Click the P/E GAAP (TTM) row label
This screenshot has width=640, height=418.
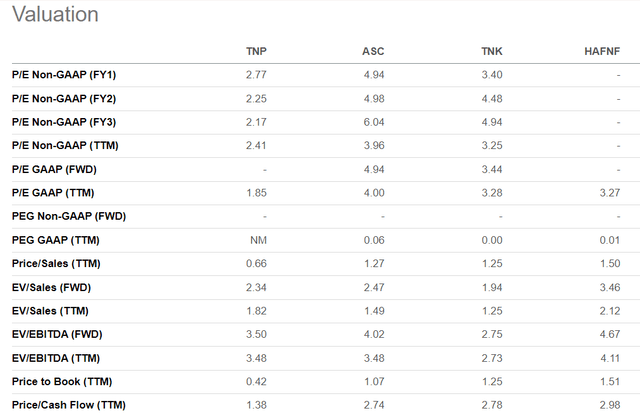tap(53, 193)
